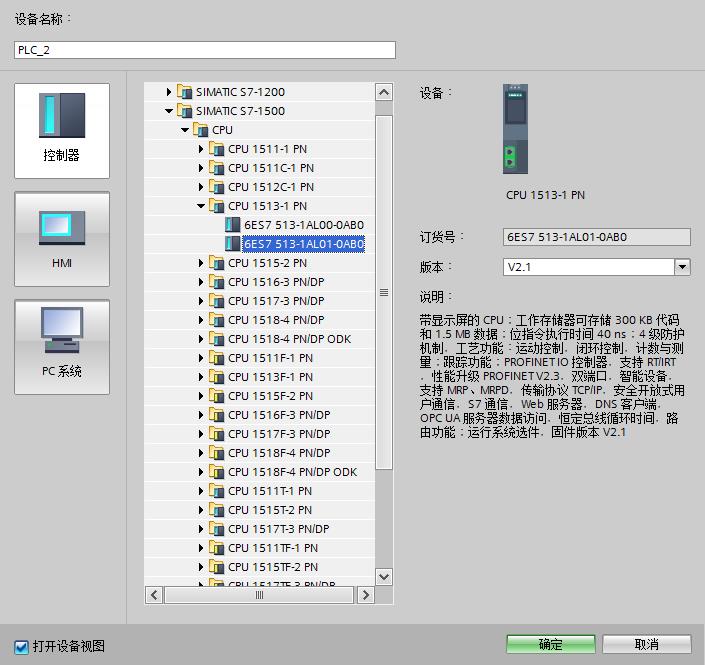This screenshot has width=705, height=665.
Task: Toggle the 打开设备视图 checkbox
Action: point(21,647)
